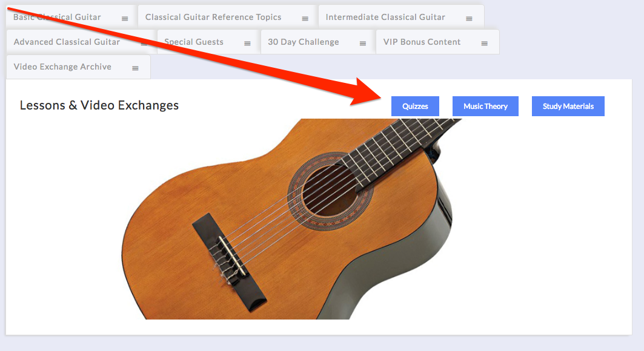Image resolution: width=644 pixels, height=351 pixels.
Task: Open Study Materials
Action: (x=568, y=106)
